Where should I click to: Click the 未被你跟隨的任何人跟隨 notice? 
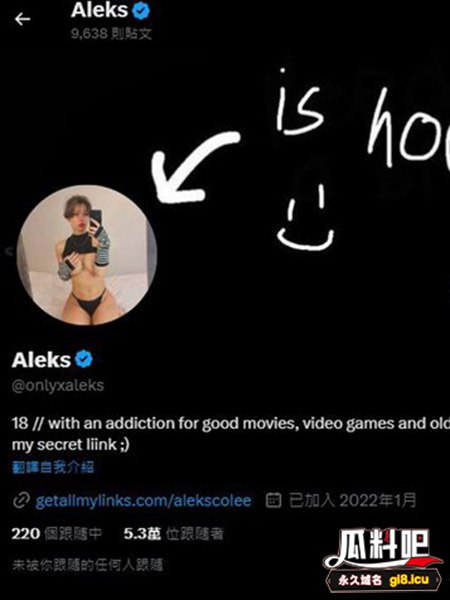click(88, 565)
